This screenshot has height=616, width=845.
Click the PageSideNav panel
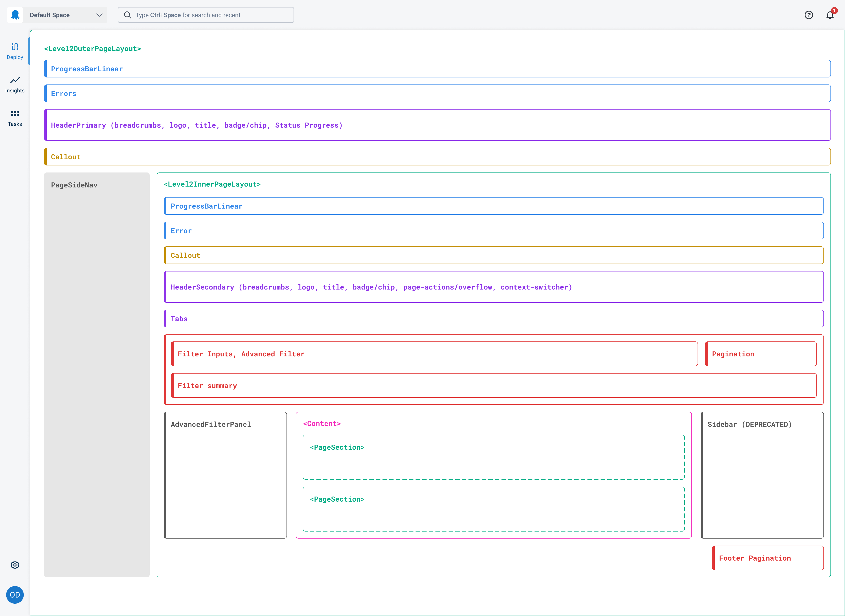[x=97, y=375]
